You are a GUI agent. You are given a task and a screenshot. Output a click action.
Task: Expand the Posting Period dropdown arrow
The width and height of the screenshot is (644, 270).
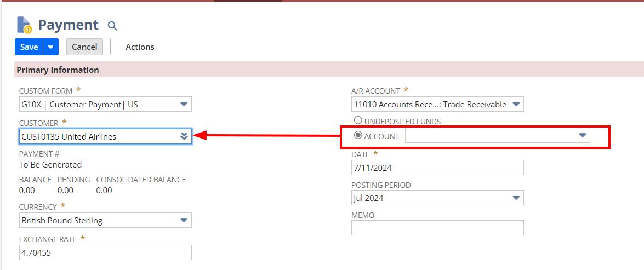tap(516, 198)
